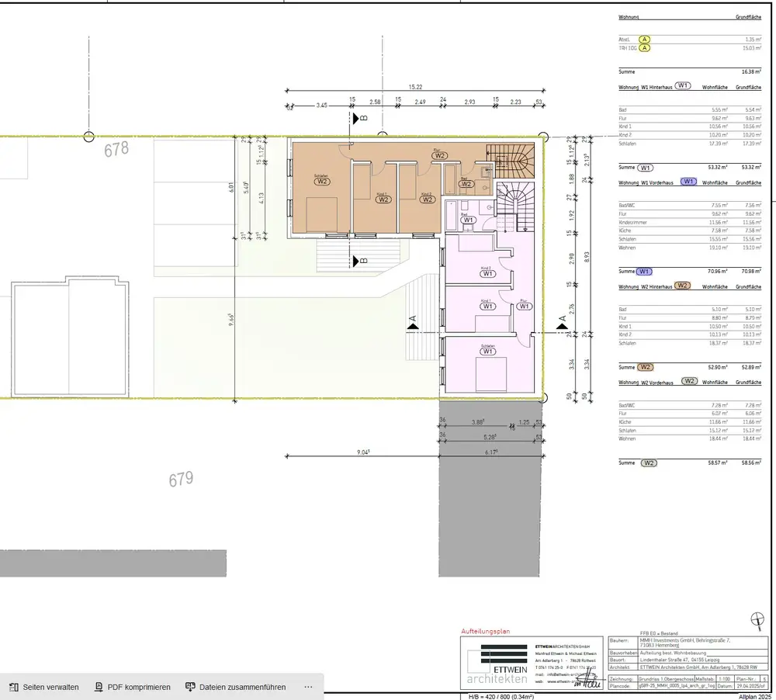Click 'Grundriss 1.Obergeschoss' in the title block
The image size is (776, 700).
coord(666,679)
